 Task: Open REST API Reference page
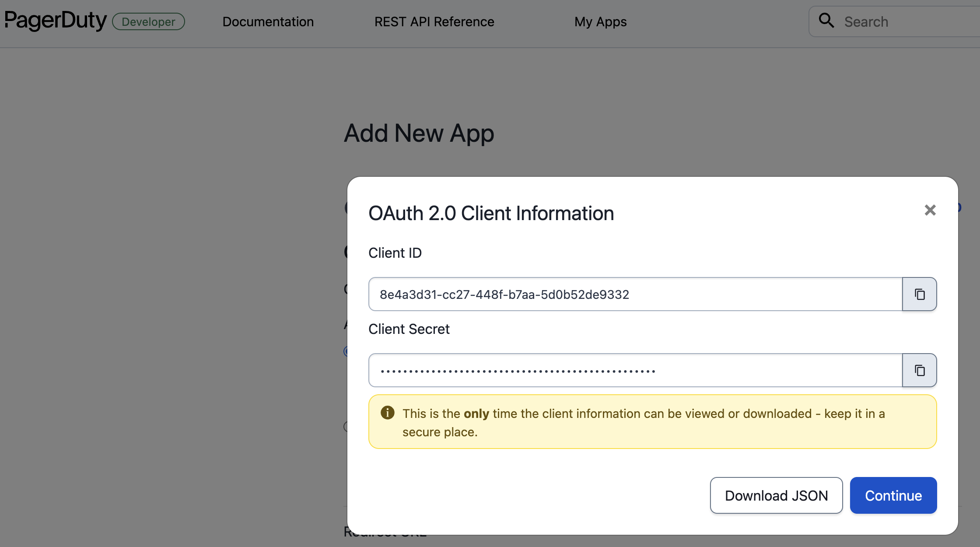[x=434, y=21]
